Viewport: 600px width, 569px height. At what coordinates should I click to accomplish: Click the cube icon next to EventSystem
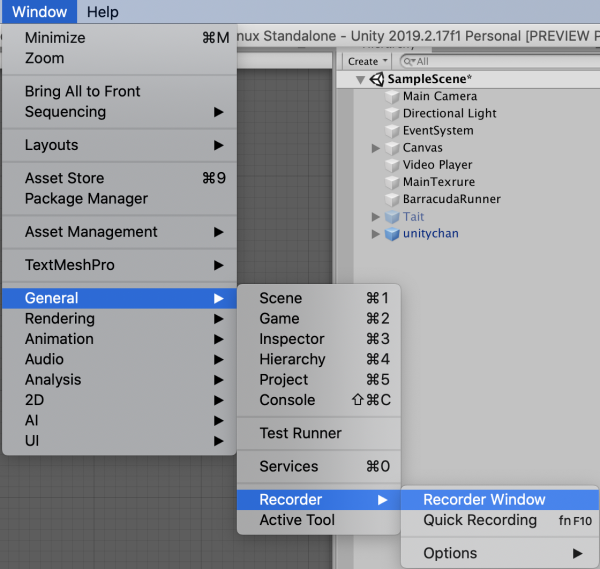(392, 131)
